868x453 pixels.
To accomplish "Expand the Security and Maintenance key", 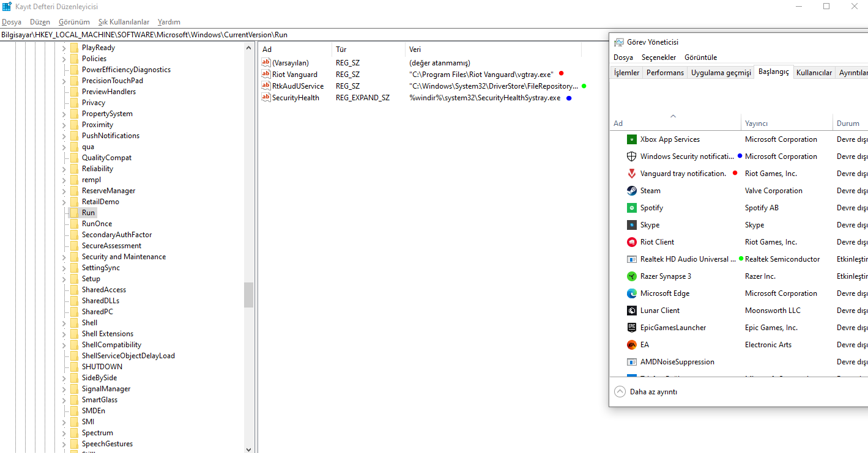I will tap(64, 257).
